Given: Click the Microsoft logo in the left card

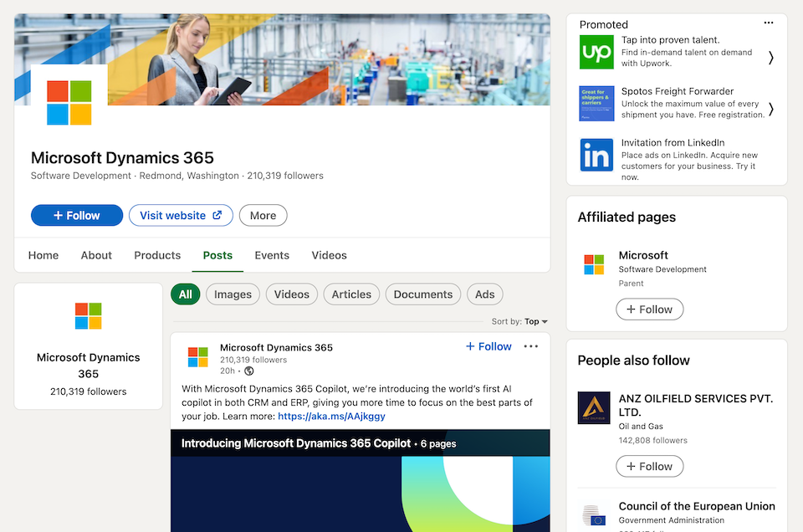Looking at the screenshot, I should [88, 315].
